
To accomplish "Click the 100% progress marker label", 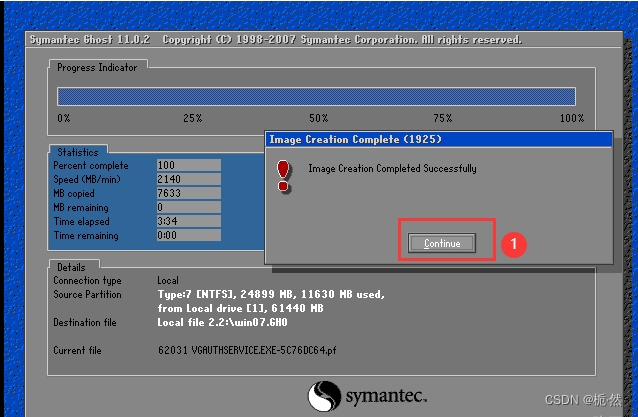I will click(572, 118).
